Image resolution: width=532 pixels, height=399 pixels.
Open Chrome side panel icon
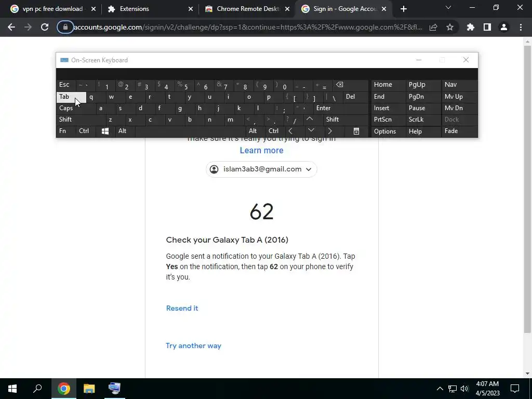487,27
